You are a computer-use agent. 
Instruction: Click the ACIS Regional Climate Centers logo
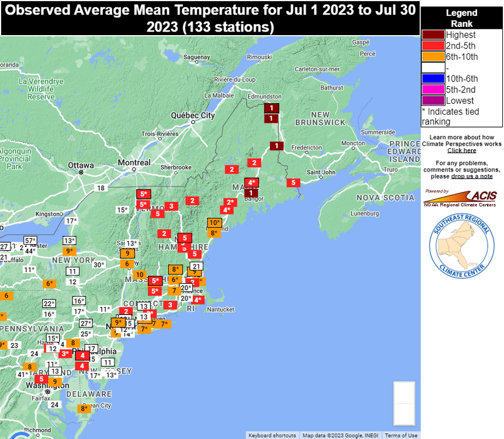(x=460, y=198)
